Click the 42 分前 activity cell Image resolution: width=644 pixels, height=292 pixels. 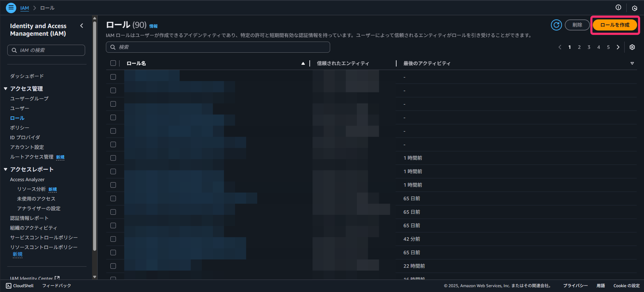(412, 239)
